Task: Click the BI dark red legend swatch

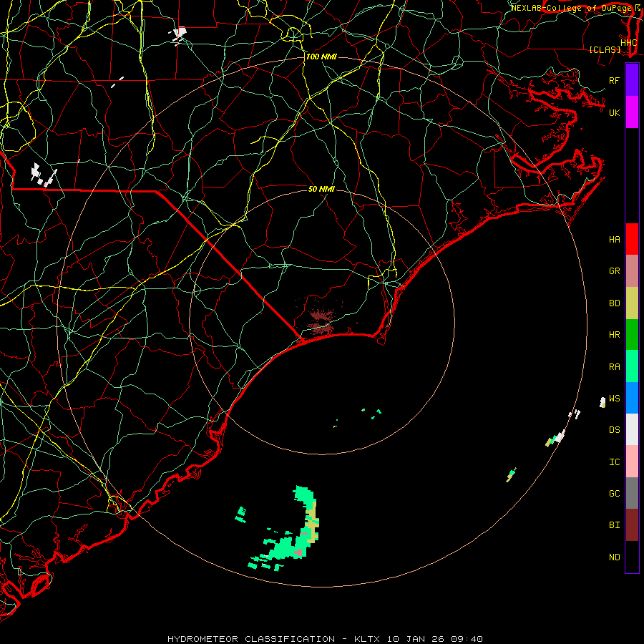Action: pos(632,525)
